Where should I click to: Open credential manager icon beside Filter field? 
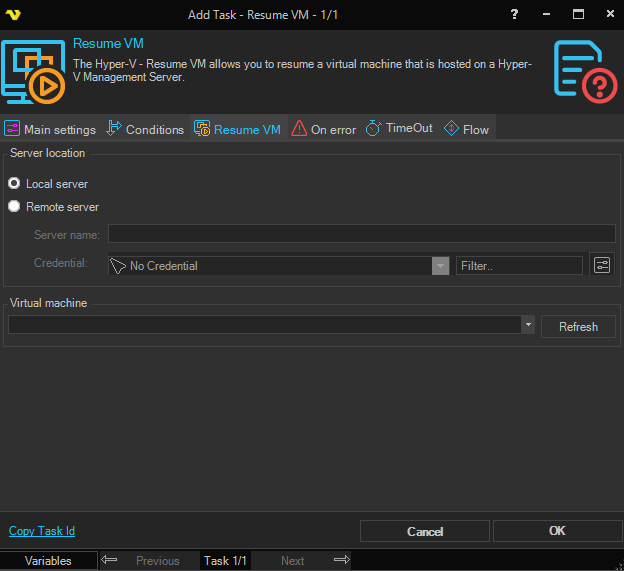pyautogui.click(x=602, y=265)
